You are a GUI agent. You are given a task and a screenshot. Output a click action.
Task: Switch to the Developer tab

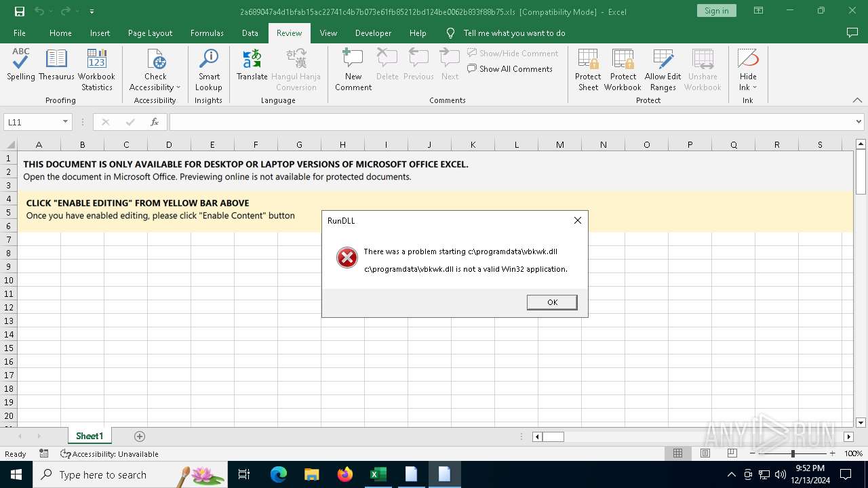pos(373,33)
